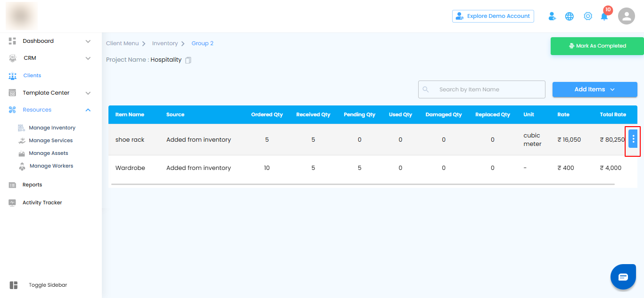Open the Add Items dropdown
The width and height of the screenshot is (644, 298).
[595, 89]
